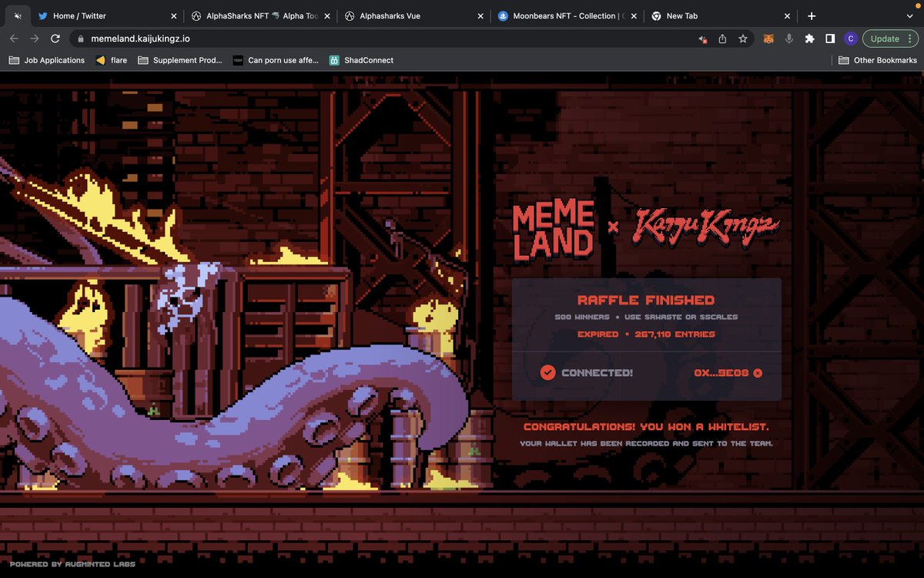Click the CONNECTED! status text
This screenshot has width=924, height=578.
(597, 373)
